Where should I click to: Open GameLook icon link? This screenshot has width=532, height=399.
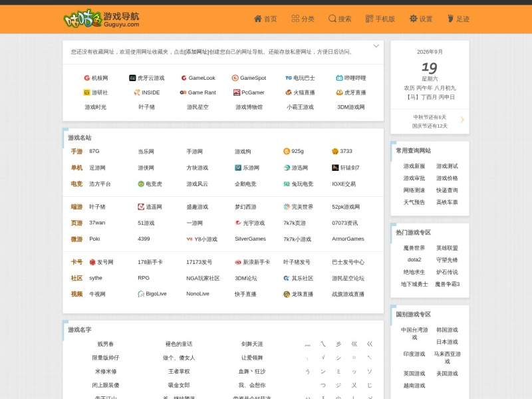(x=198, y=78)
